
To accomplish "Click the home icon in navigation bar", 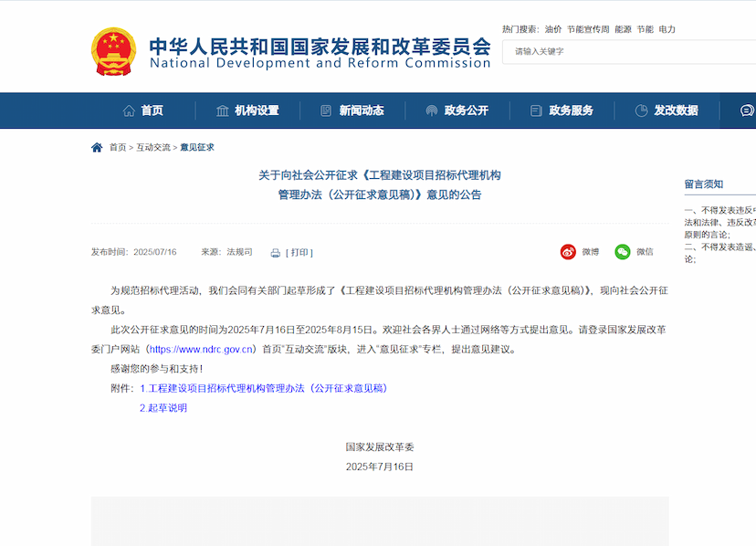I will click(129, 111).
